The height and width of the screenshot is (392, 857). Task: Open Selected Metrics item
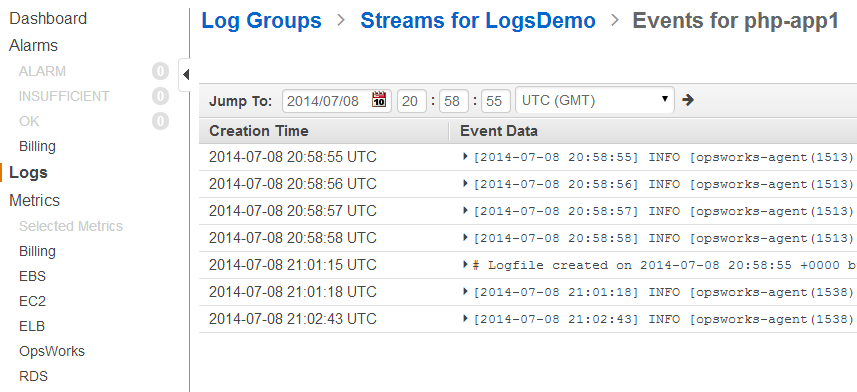[x=71, y=226]
